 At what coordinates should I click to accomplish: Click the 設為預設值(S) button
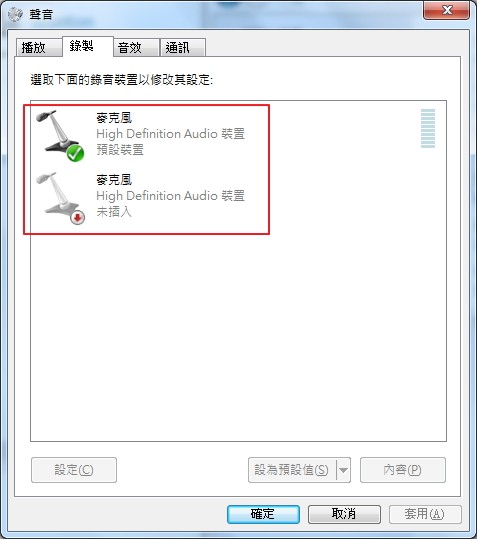coord(292,470)
